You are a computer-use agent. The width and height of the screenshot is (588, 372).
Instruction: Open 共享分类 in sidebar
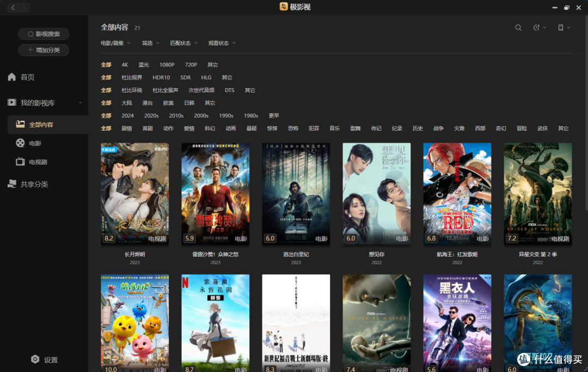point(28,184)
